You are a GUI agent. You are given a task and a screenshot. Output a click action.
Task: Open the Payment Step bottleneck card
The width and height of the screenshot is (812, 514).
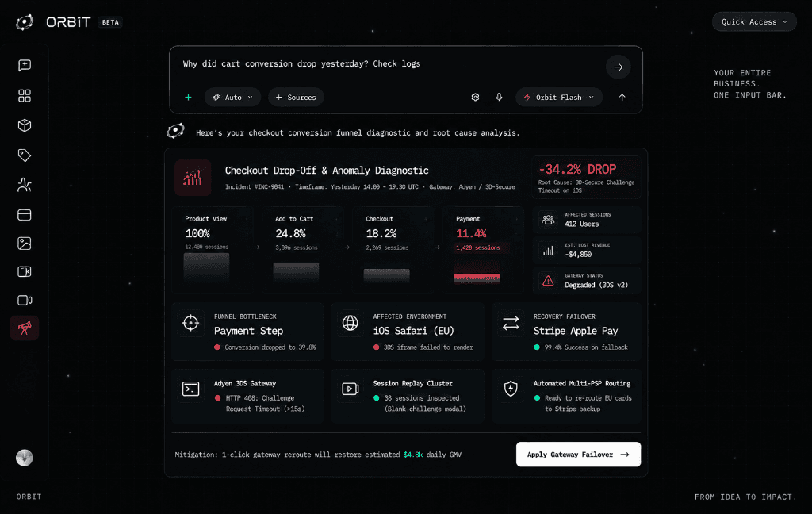point(247,332)
